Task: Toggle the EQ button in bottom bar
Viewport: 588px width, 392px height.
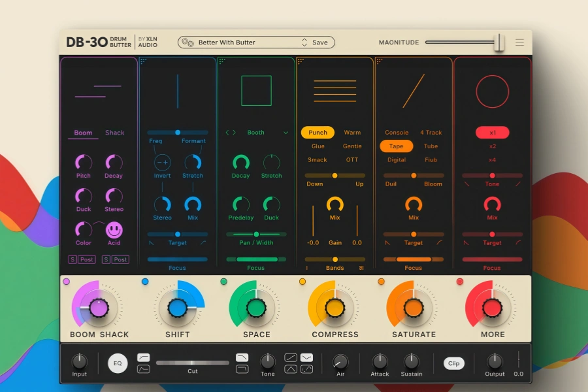Action: 118,363
